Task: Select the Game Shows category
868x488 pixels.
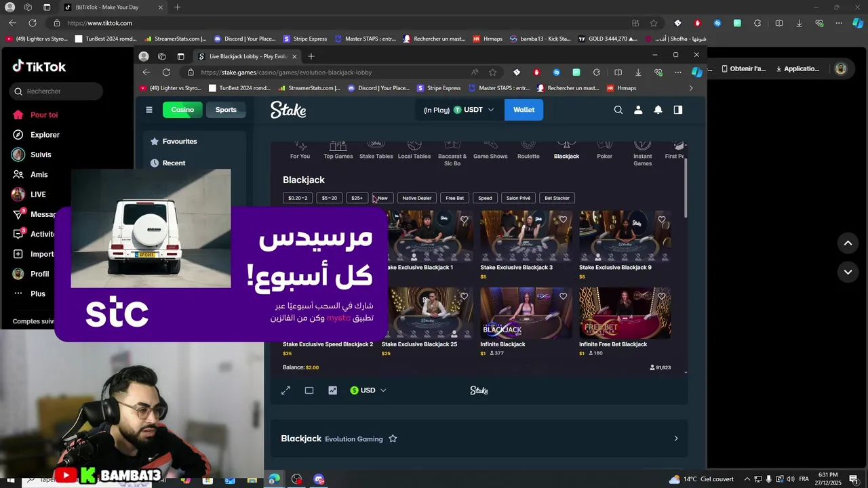Action: coord(490,150)
